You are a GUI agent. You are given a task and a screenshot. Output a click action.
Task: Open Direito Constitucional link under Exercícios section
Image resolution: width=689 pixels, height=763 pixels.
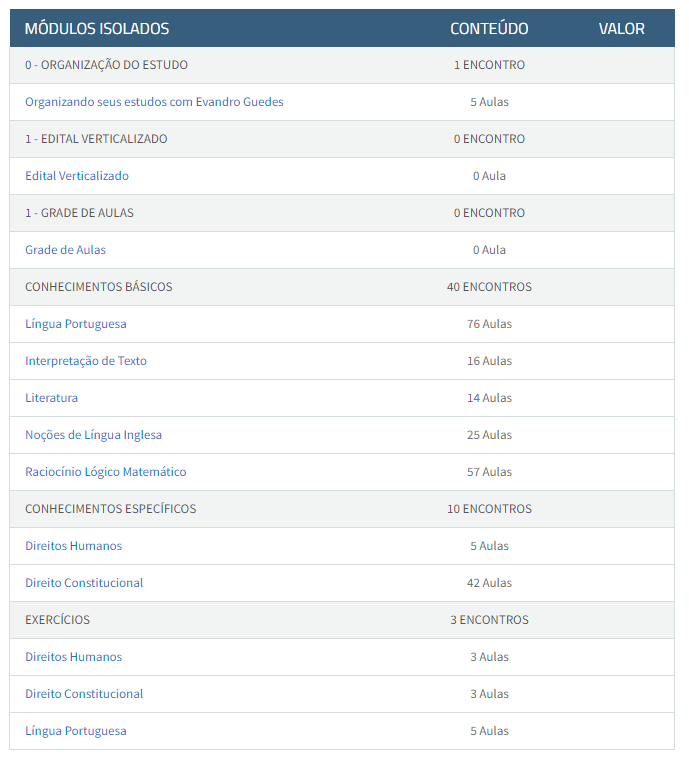(x=84, y=694)
